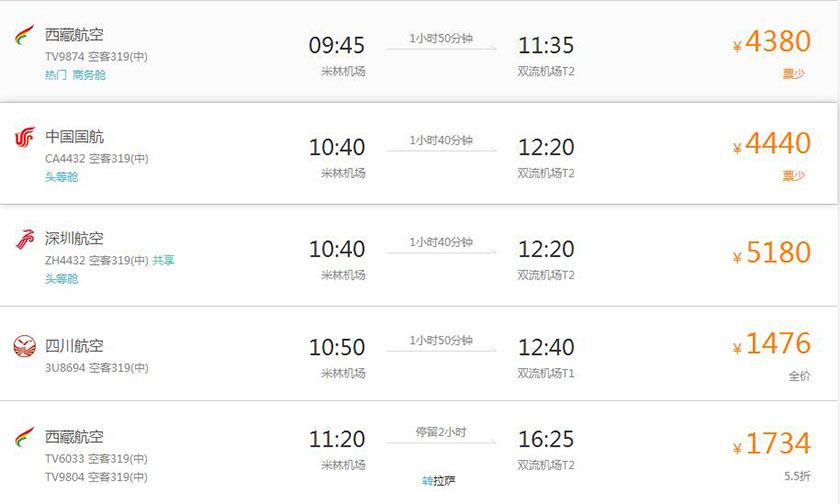
Task: Select 头等舱 label under ZH4432
Action: pos(62,279)
